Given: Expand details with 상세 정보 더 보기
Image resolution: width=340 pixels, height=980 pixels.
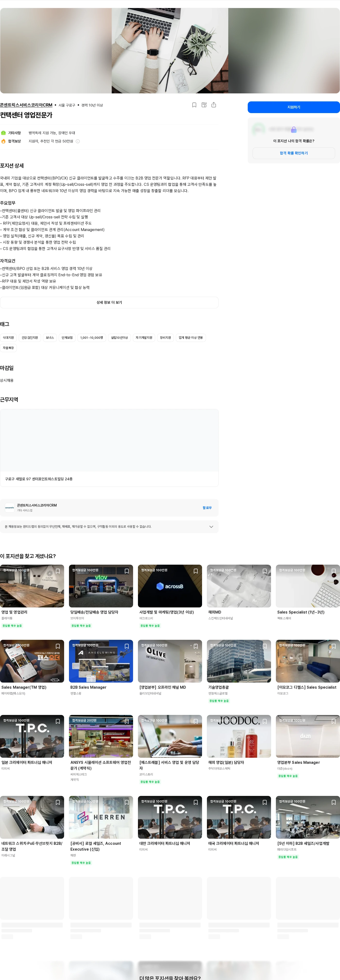Looking at the screenshot, I should [x=110, y=303].
